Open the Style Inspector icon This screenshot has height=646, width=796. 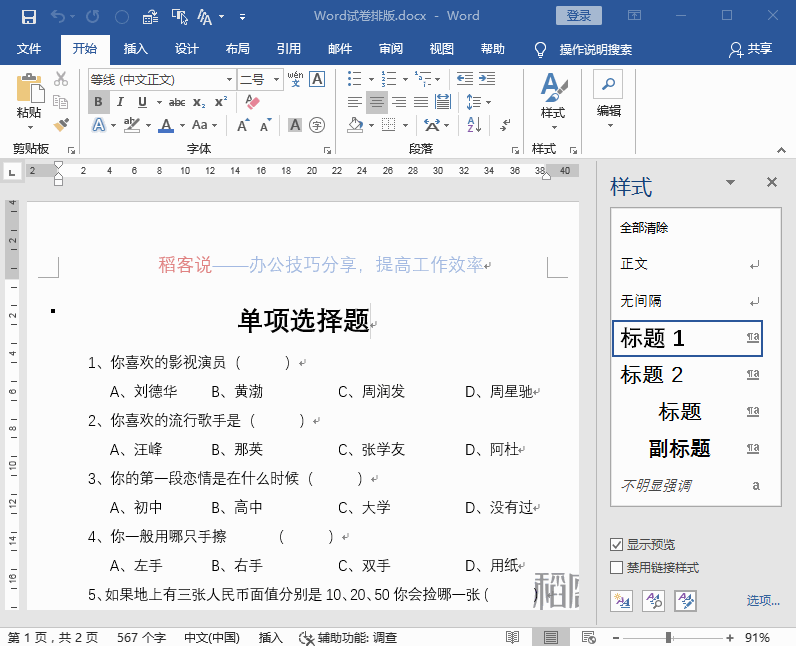[x=654, y=601]
